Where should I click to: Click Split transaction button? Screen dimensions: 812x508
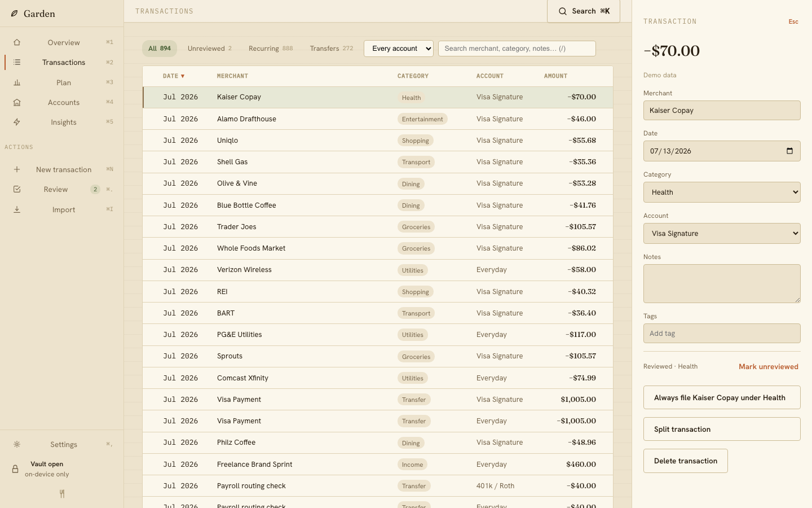[722, 429]
